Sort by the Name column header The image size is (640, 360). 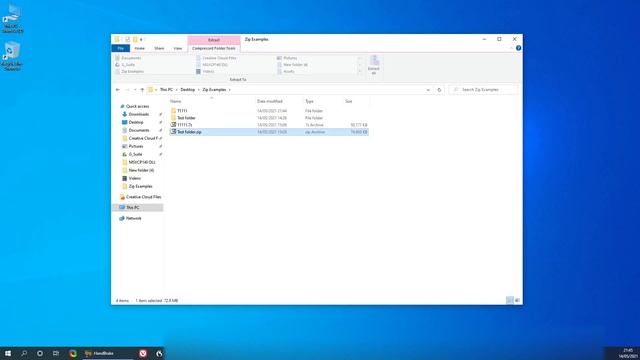click(x=176, y=101)
